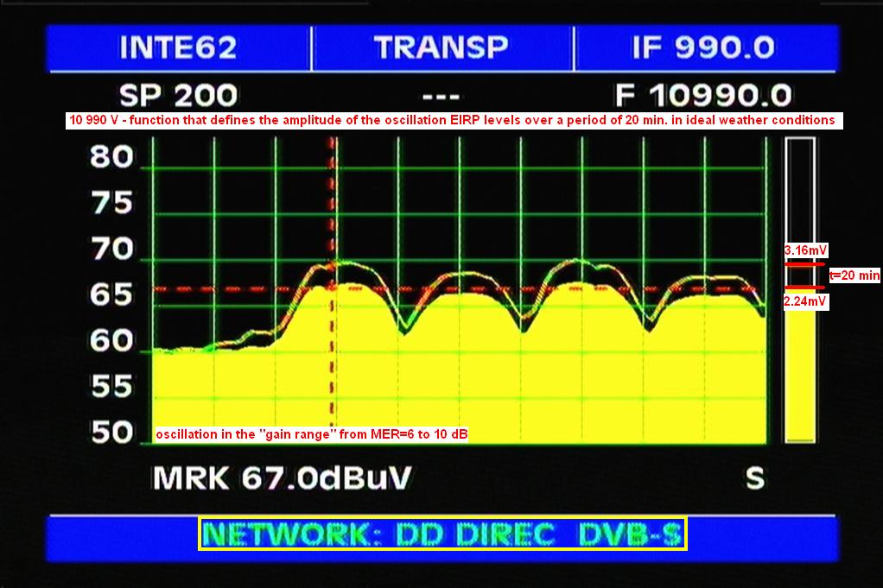The width and height of the screenshot is (883, 588).
Task: Open the TRANSP header cell
Action: tap(441, 47)
